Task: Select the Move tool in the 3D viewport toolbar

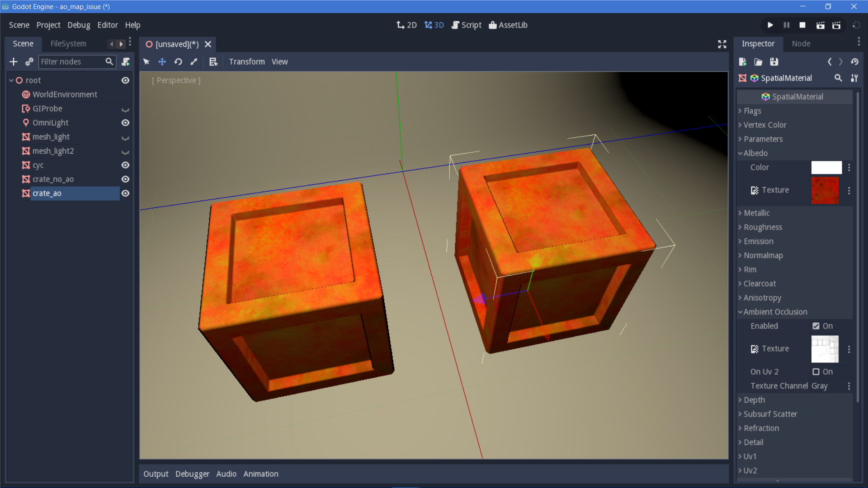Action: point(162,61)
